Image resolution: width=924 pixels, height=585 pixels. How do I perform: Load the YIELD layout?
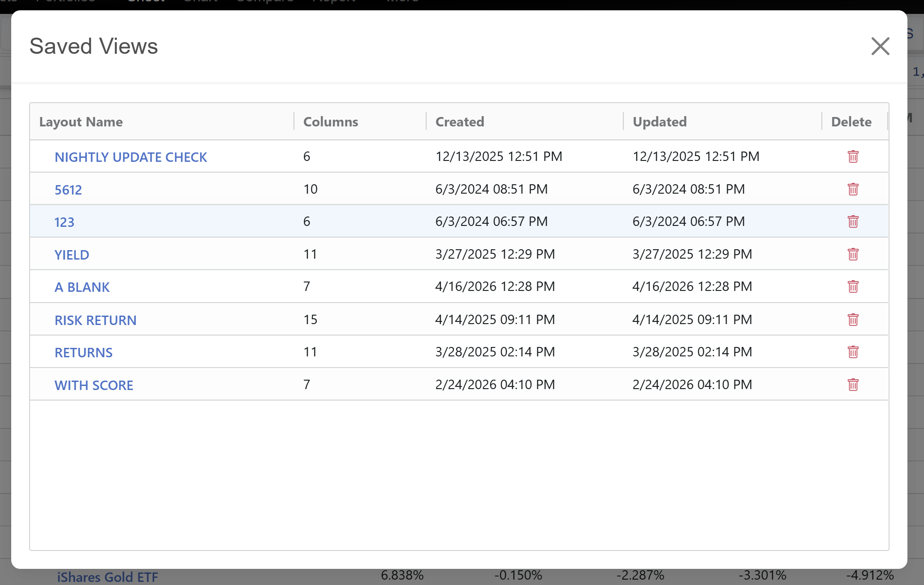pyautogui.click(x=72, y=255)
